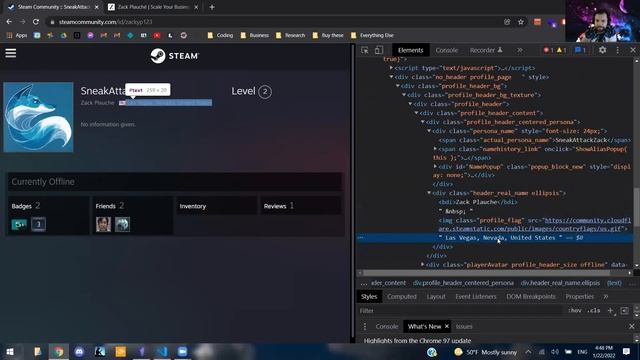Switch to the Computed tab
This screenshot has width=640, height=360.
402,297
